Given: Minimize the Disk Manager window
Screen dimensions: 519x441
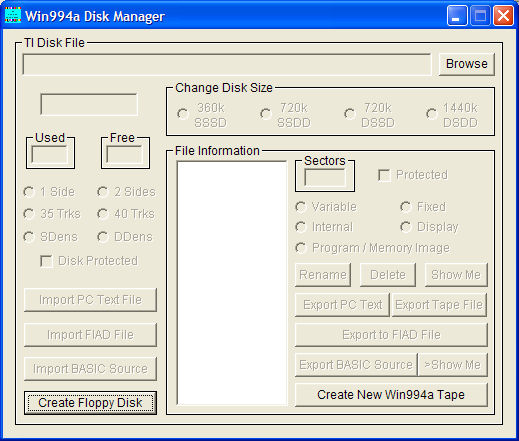Looking at the screenshot, I should 457,15.
